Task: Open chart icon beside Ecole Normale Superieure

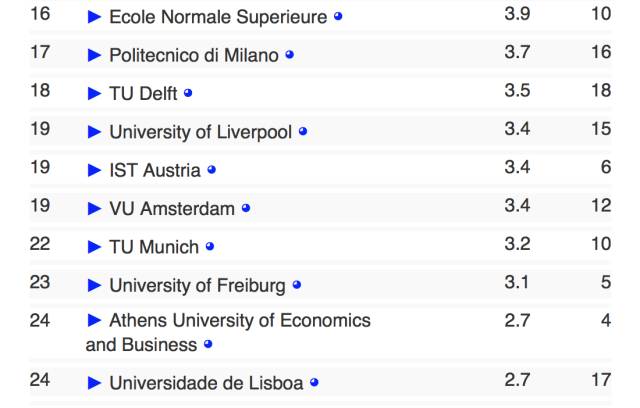Action: point(338,17)
